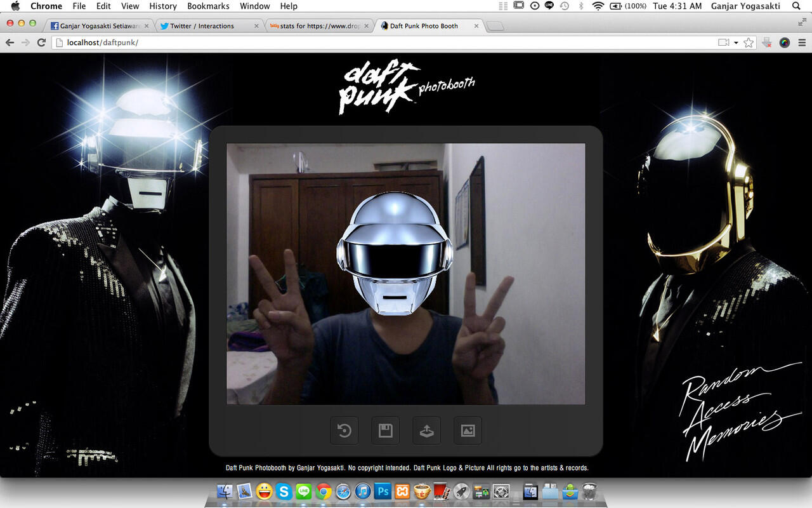Open Spotlight search magnifier

tap(796, 6)
